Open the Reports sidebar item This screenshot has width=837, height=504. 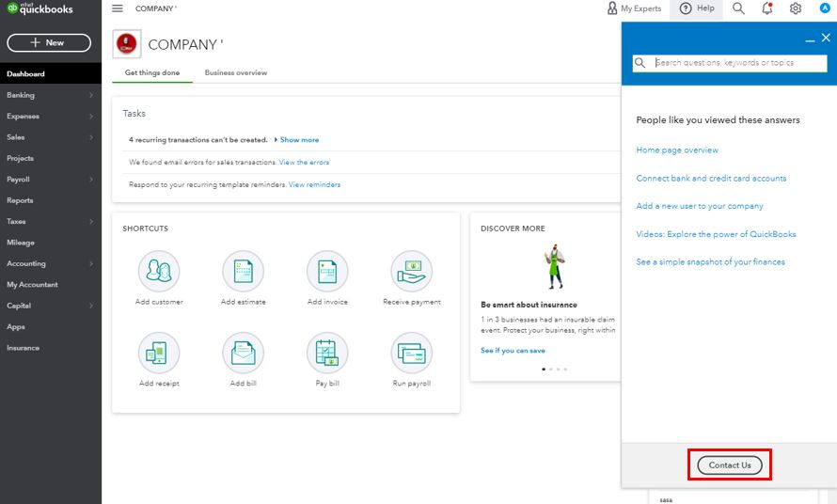pos(51,200)
